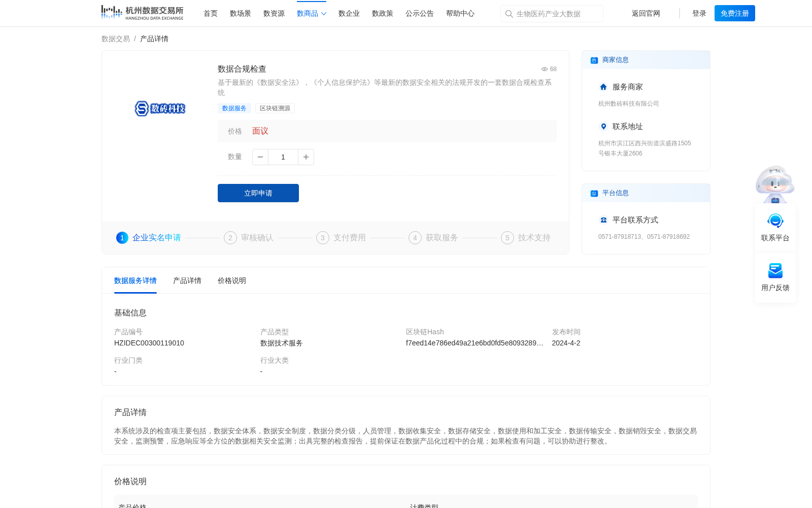Image resolution: width=812 pixels, height=508 pixels.
Task: Open the 数资源 menu item
Action: (x=274, y=14)
